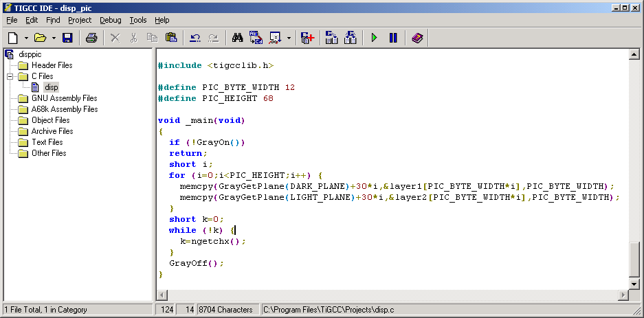Image resolution: width=644 pixels, height=318 pixels.
Task: Open the Debug menu
Action: pyautogui.click(x=111, y=20)
